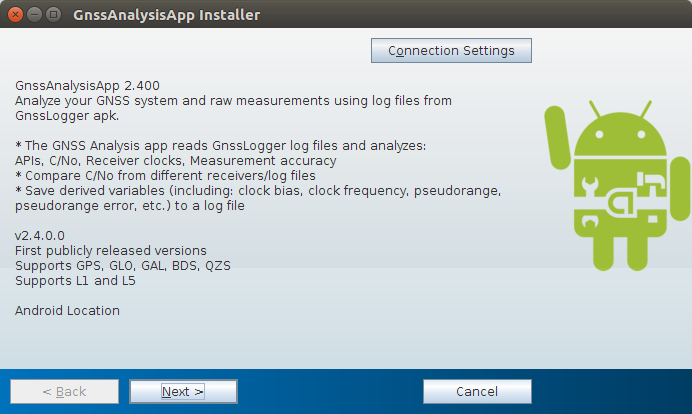
Task: Click the greyed-out Back button
Action: pyautogui.click(x=63, y=391)
